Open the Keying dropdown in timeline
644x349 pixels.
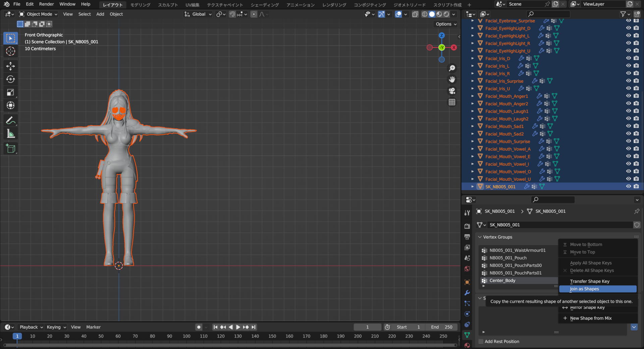[56, 327]
